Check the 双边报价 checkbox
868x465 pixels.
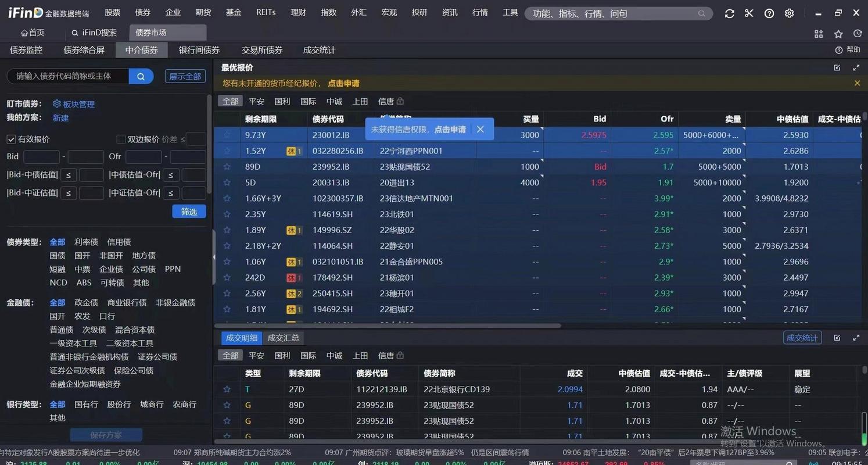pos(121,139)
